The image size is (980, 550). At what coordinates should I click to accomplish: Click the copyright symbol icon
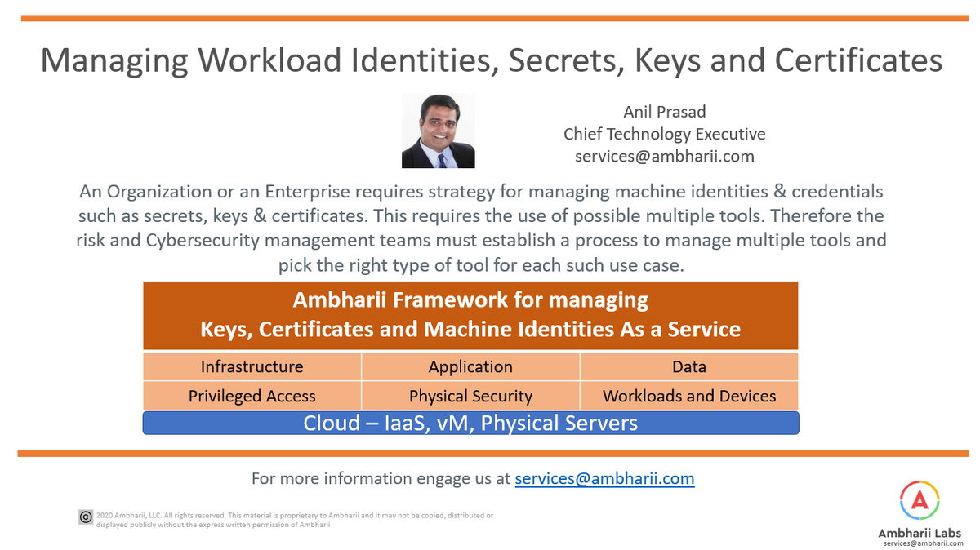[85, 517]
